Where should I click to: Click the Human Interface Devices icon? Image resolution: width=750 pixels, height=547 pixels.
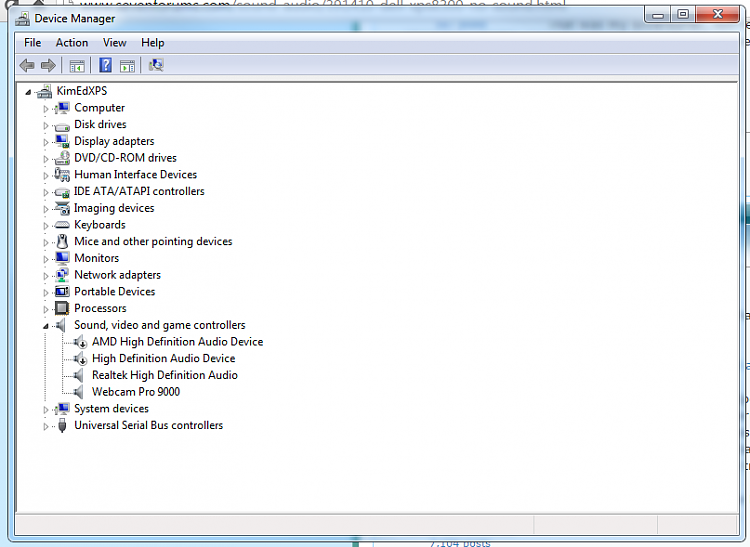(x=62, y=175)
